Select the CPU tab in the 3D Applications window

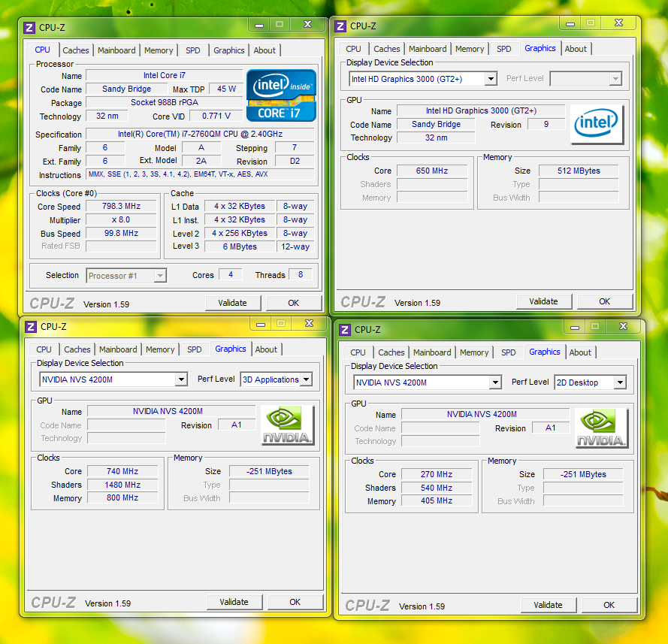pos(44,349)
